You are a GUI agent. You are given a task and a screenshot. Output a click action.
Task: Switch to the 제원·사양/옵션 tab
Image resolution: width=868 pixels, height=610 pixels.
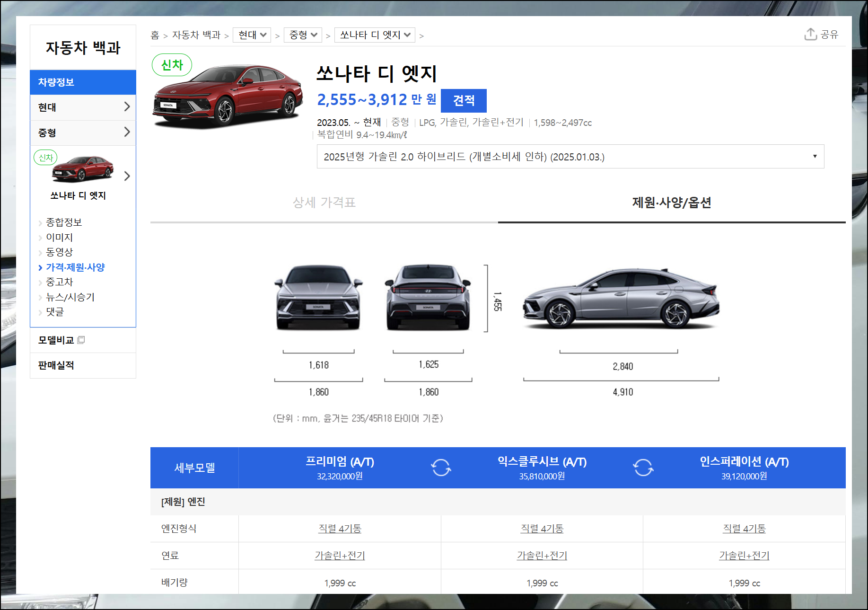pyautogui.click(x=672, y=203)
